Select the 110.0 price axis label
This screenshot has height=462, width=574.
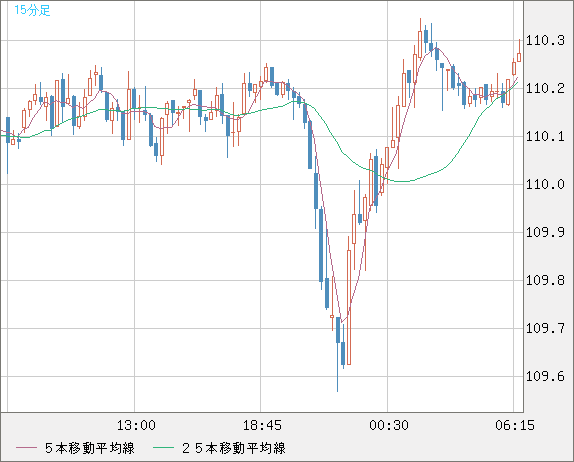(x=545, y=184)
